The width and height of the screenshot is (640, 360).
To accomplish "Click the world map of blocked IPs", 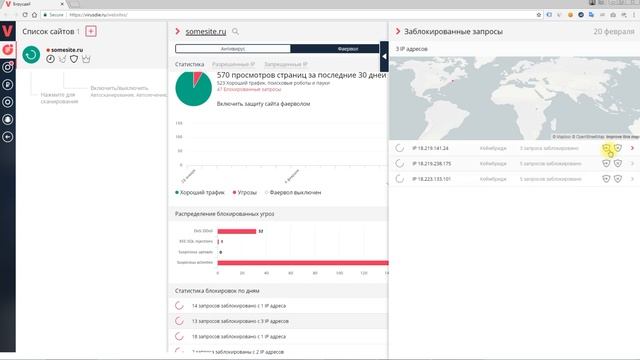I will (515, 98).
